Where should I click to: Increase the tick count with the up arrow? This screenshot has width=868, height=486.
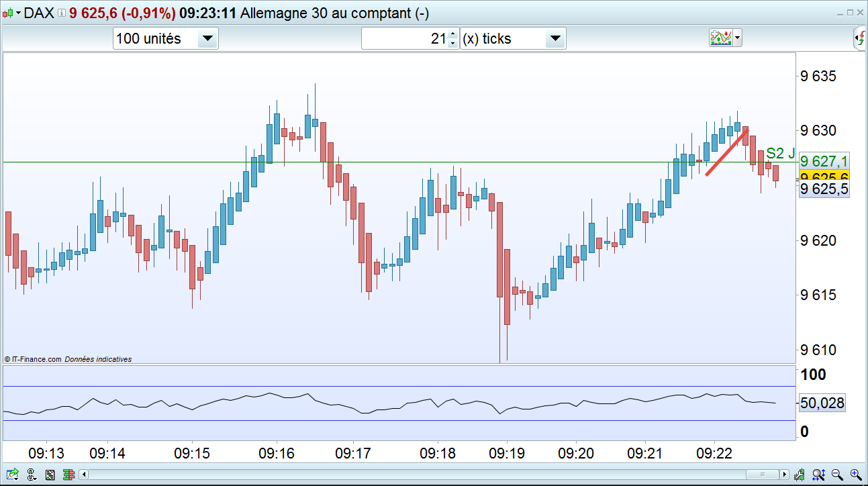pos(452,34)
